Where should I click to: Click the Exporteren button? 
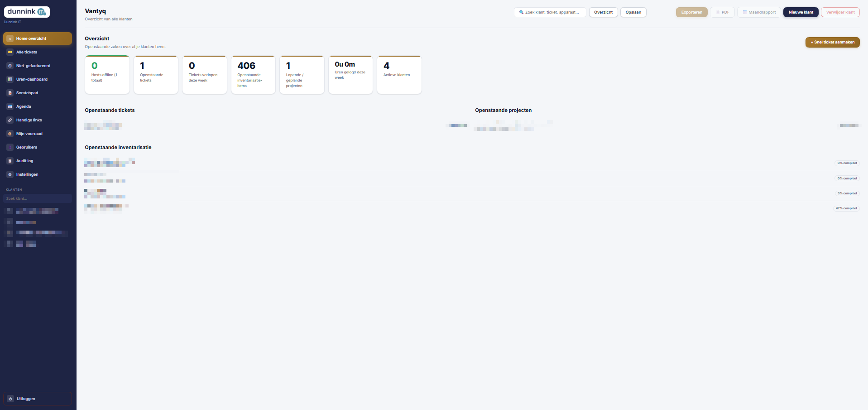click(691, 12)
